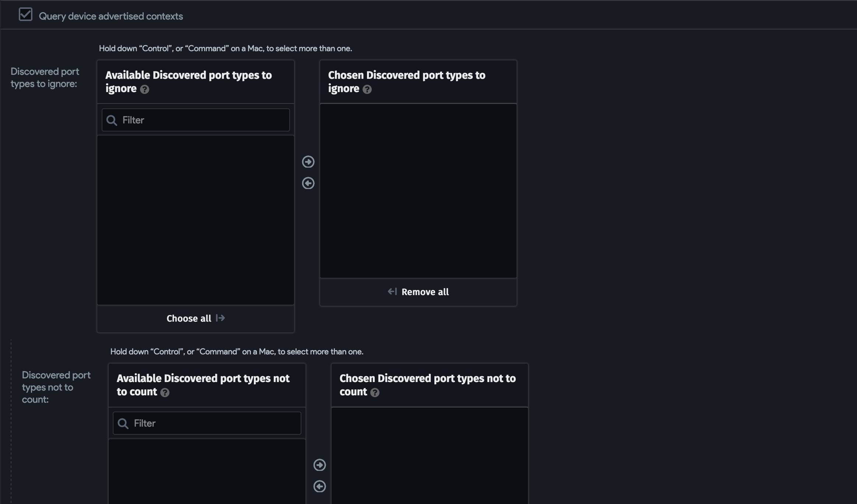Uncheck Query device advertised contexts checkbox
This screenshot has width=857, height=504.
point(25,15)
